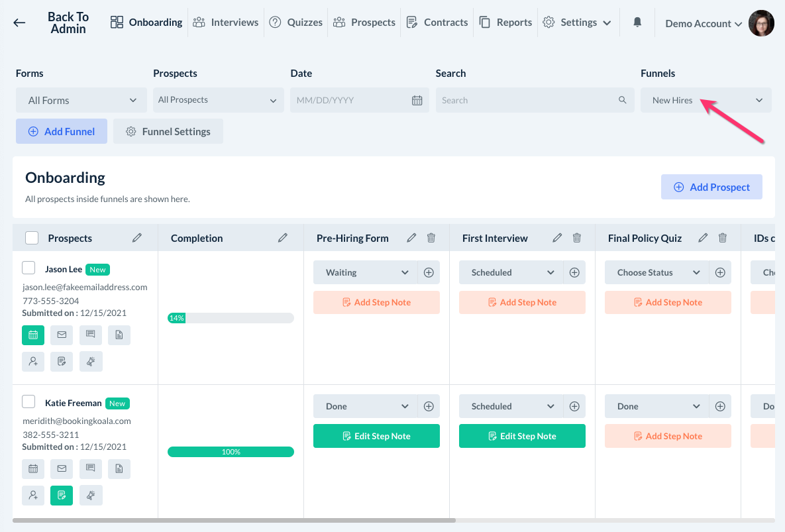Go to the Interviews tab
This screenshot has width=785, height=532.
pos(226,23)
